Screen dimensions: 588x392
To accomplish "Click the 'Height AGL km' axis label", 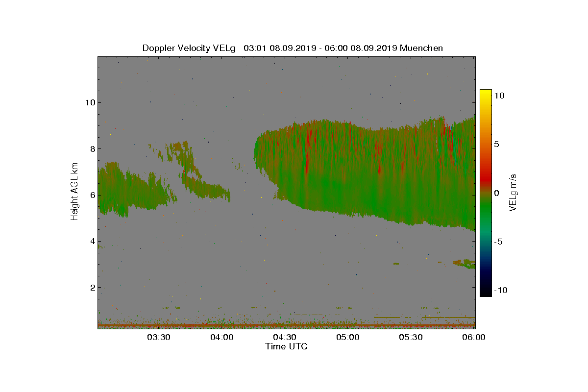I will 74,191.
